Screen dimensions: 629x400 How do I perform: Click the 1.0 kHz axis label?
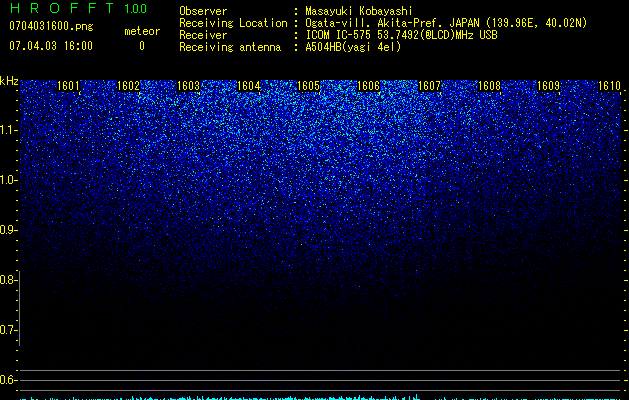click(7, 180)
